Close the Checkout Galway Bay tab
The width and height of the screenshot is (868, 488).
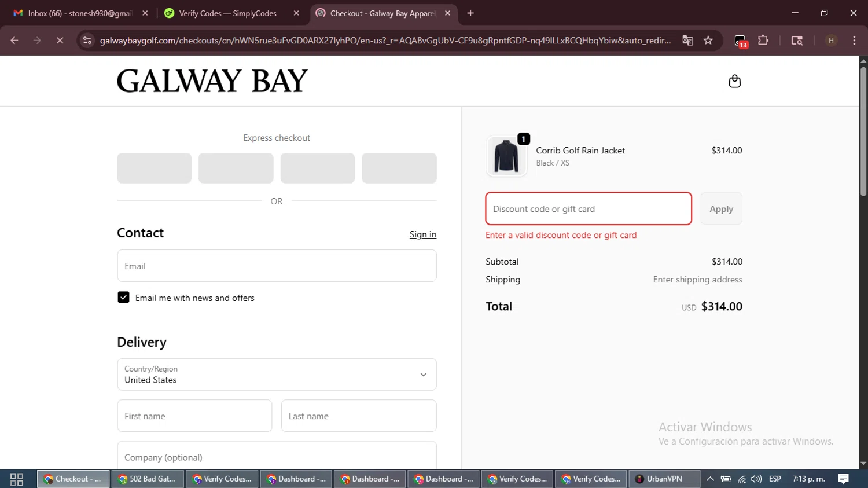point(447,13)
